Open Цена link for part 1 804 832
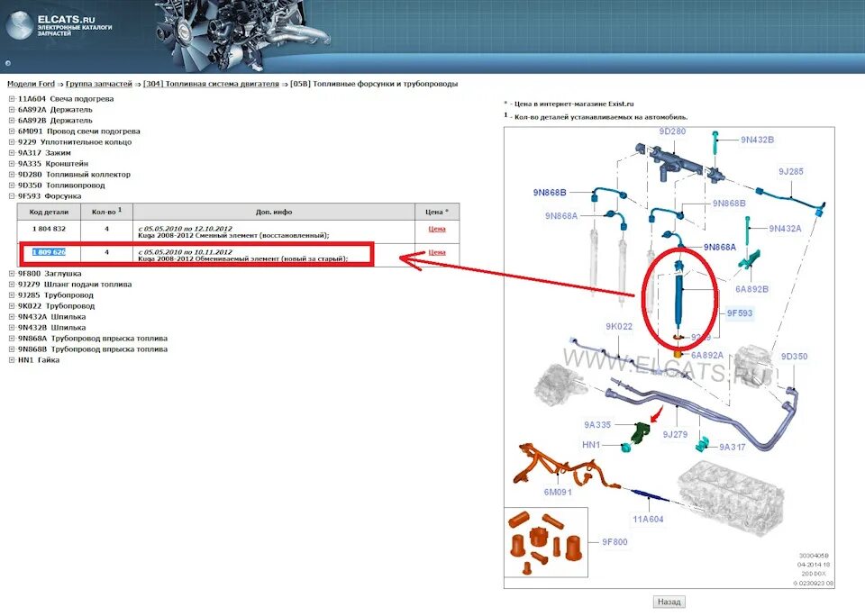Viewport: 865px width, 616px height. (x=437, y=229)
